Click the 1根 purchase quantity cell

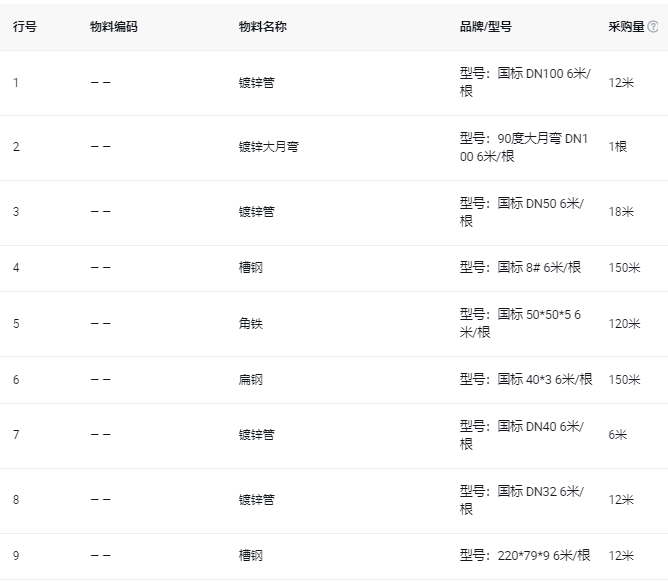tap(618, 147)
